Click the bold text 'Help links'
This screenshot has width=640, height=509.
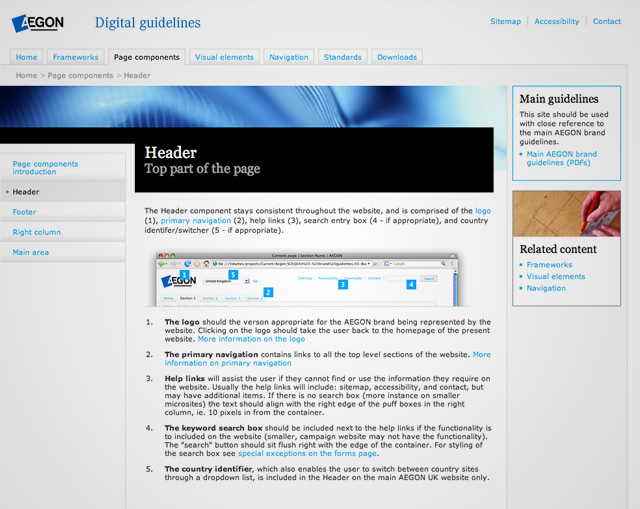184,378
